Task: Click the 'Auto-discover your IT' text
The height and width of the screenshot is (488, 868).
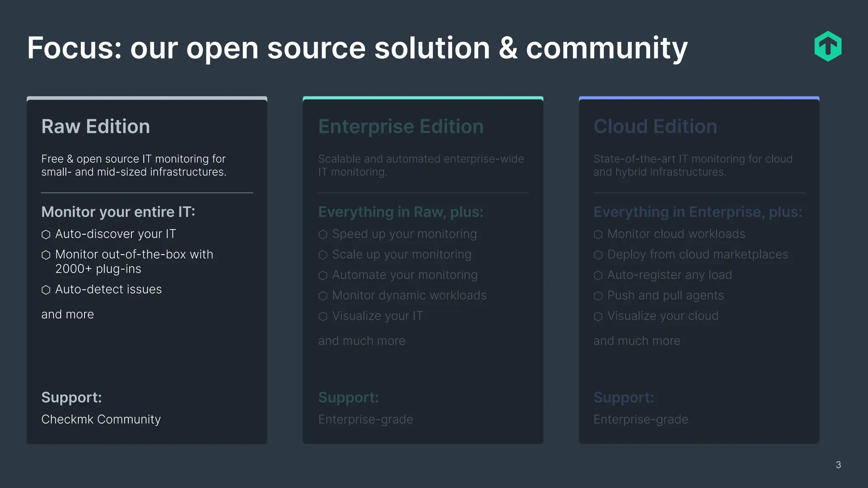Action: [x=116, y=234]
